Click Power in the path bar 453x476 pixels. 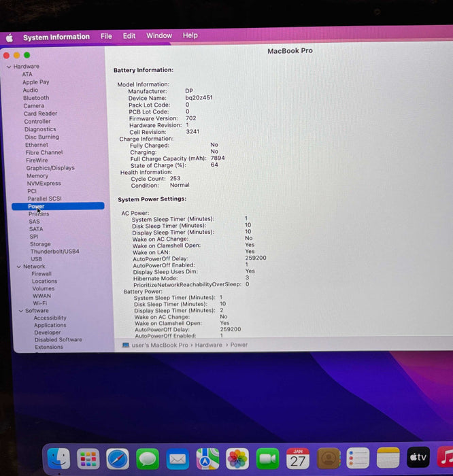(239, 345)
